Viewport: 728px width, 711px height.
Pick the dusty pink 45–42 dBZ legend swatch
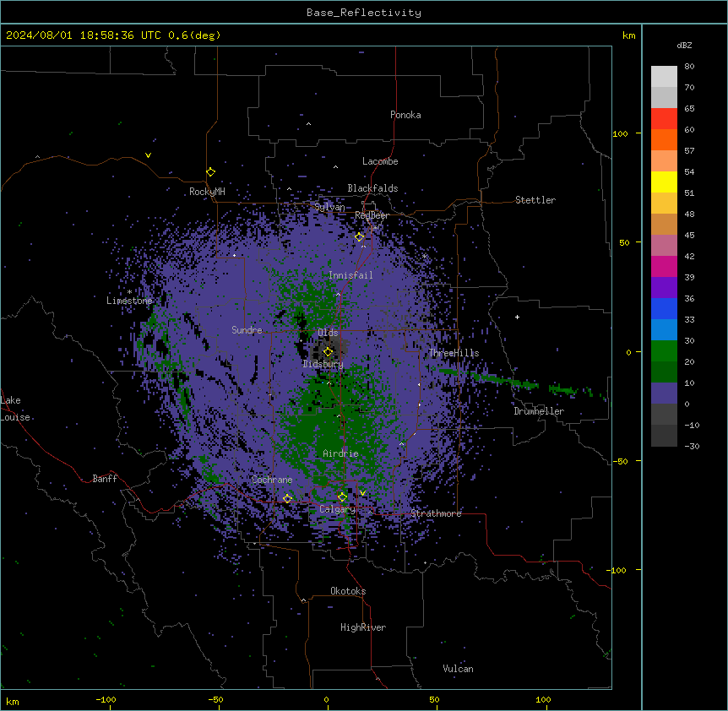click(664, 246)
